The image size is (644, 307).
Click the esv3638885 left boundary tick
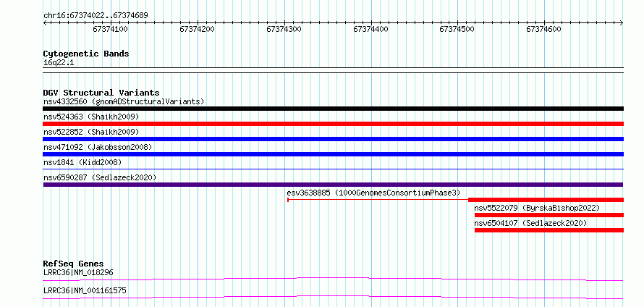pos(288,200)
